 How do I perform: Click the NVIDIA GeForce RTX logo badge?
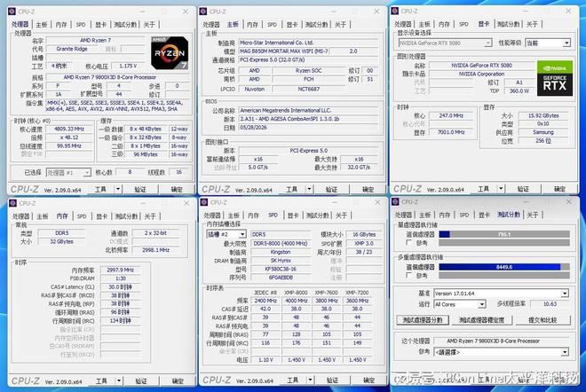555,78
